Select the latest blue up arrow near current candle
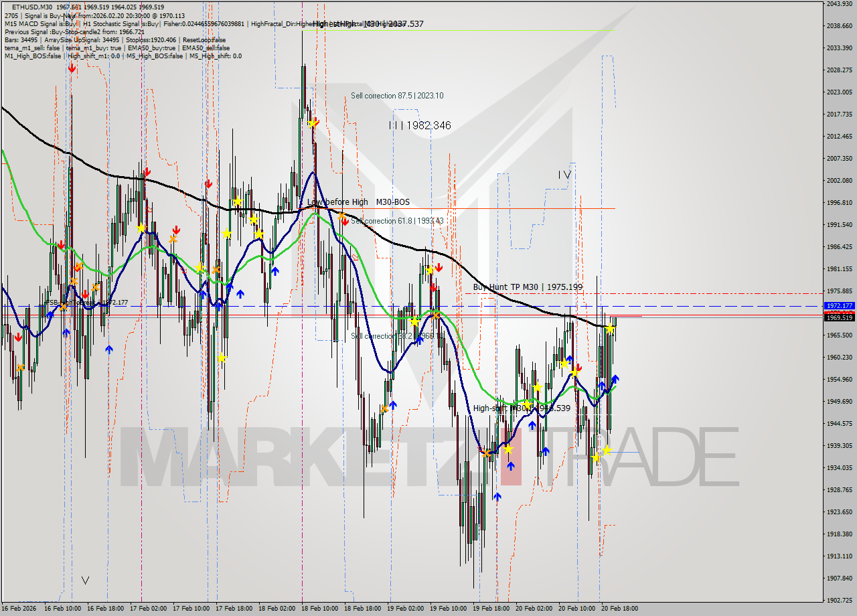This screenshot has width=857, height=616. (x=615, y=379)
